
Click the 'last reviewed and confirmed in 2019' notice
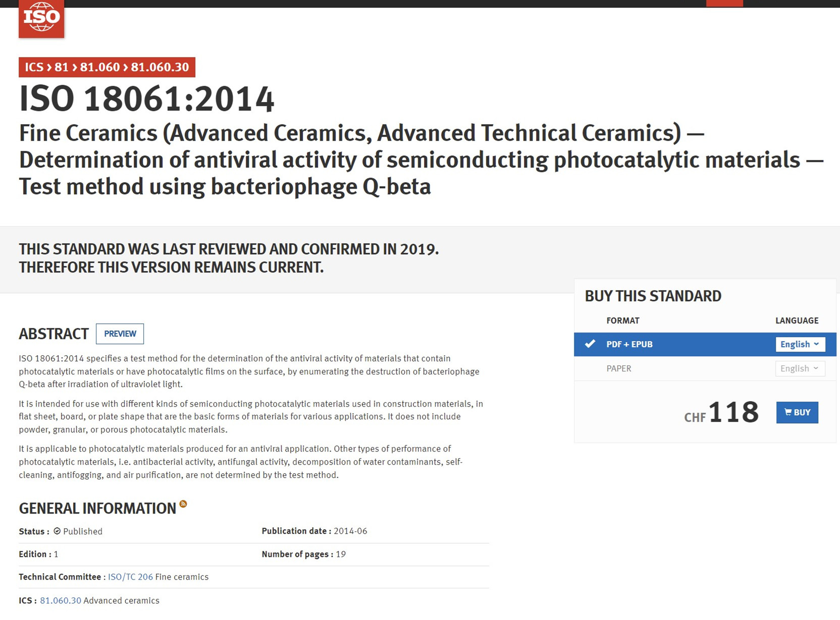coord(229,258)
